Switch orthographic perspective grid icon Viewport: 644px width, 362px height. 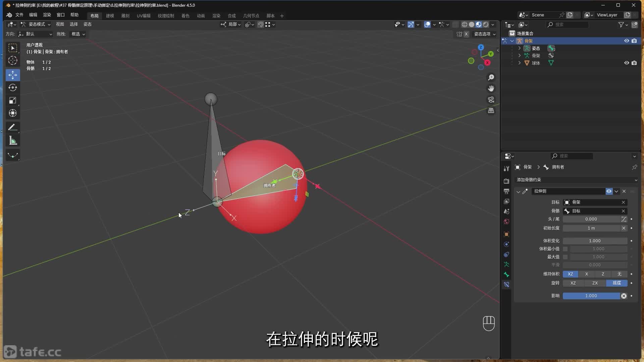(x=491, y=111)
